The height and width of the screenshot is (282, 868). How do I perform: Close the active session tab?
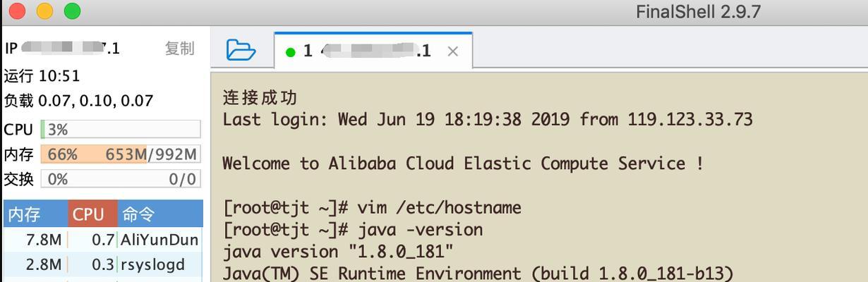click(x=453, y=51)
